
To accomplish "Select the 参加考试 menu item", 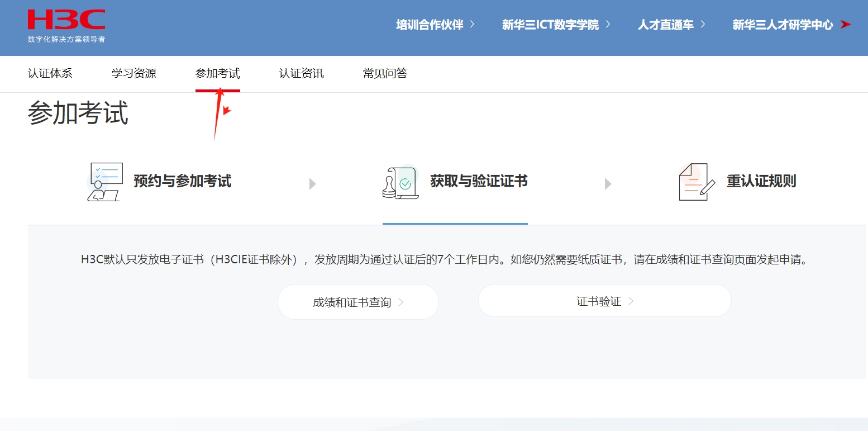I will pos(218,73).
